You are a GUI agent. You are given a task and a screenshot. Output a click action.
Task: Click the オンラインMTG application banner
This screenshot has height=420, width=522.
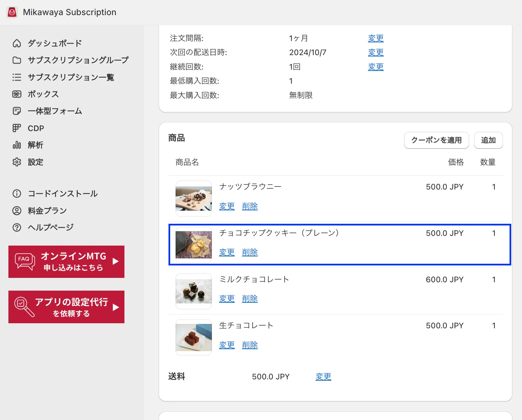[66, 262]
